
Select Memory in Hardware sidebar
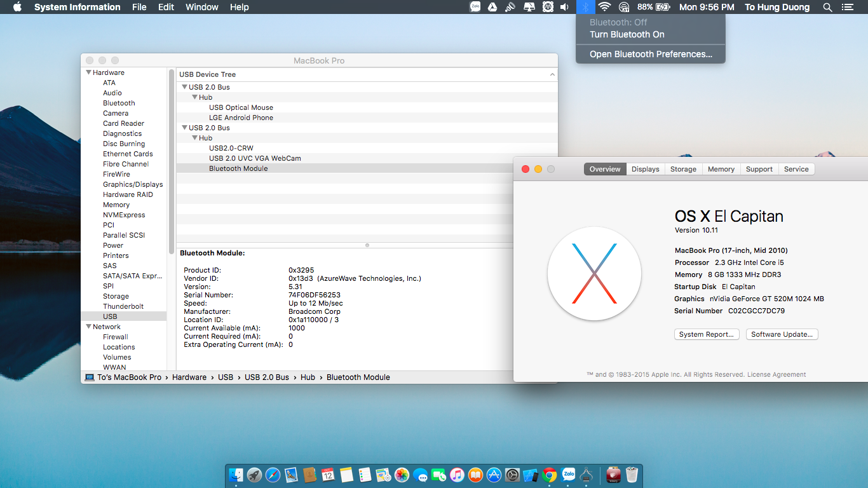pos(116,205)
